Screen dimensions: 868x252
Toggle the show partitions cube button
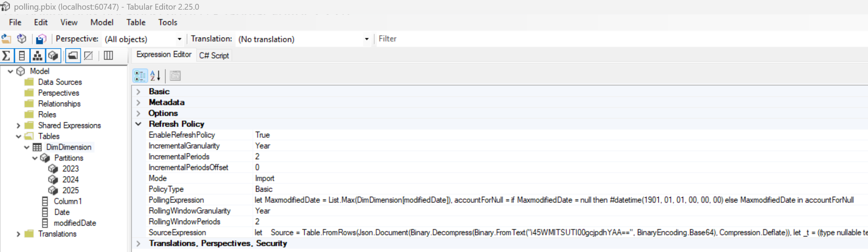pyautogui.click(x=53, y=56)
